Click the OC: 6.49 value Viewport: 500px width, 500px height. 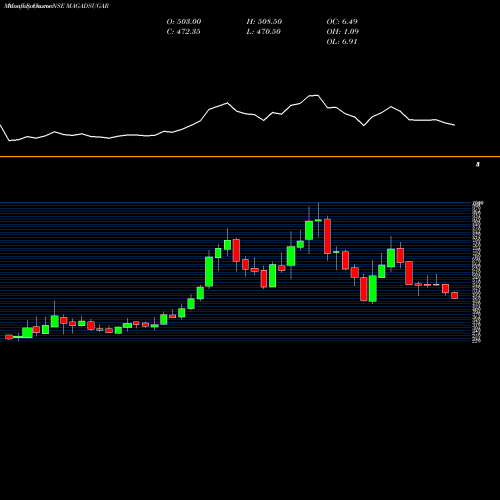[342, 21]
